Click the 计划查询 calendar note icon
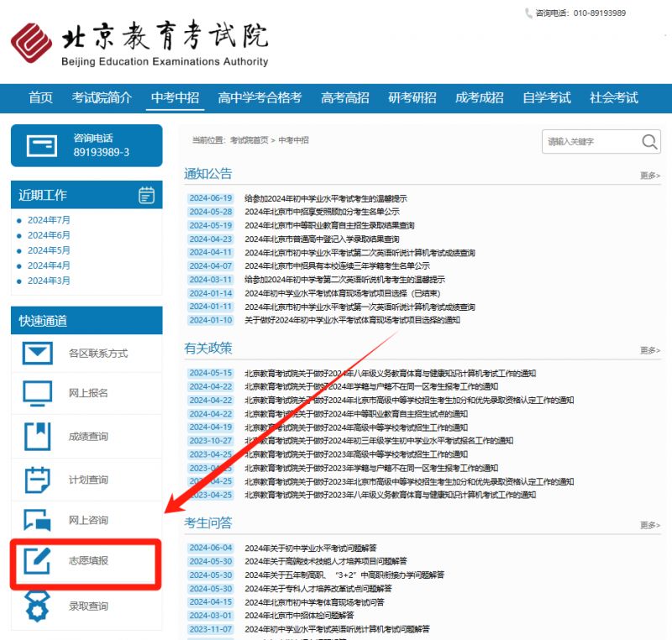Viewport: 672px width, 640px height. pyautogui.click(x=38, y=480)
